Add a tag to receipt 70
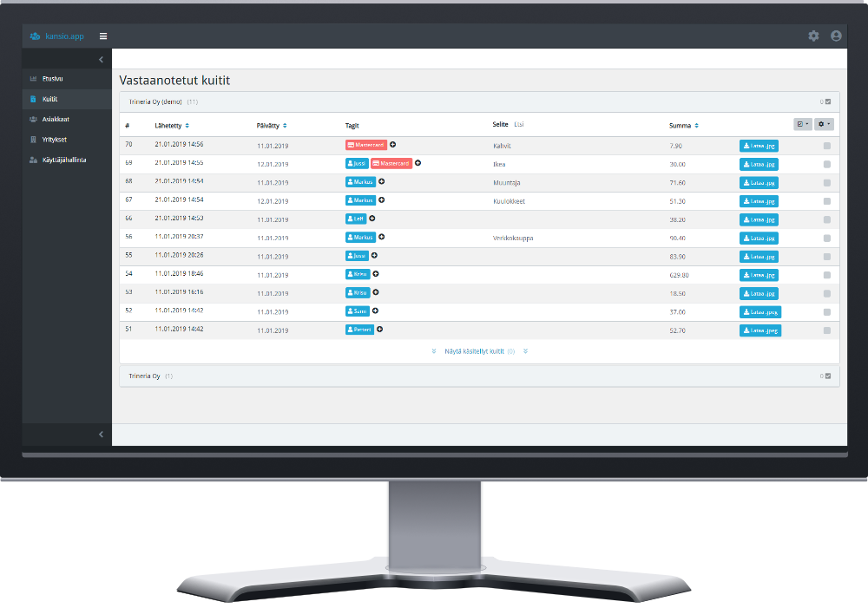 (x=393, y=145)
